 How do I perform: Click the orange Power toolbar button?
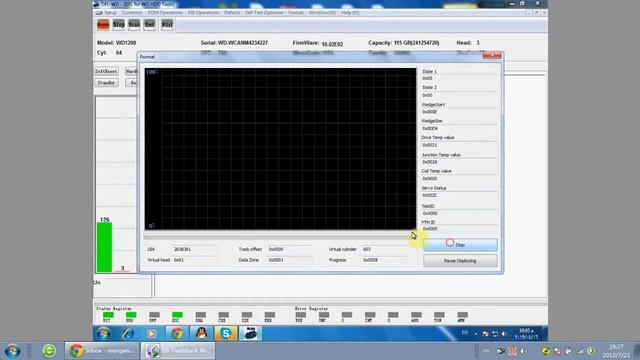coord(103,25)
